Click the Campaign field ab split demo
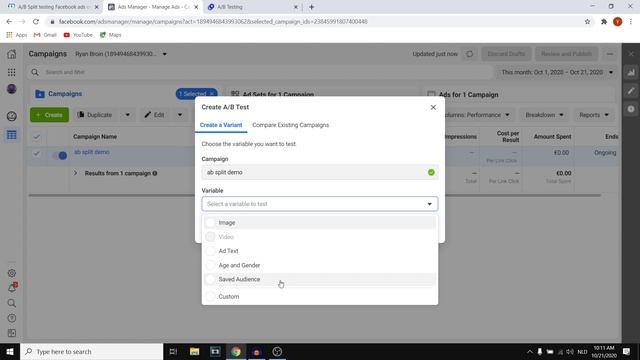Screen dimensions: 640x360 tap(320, 172)
